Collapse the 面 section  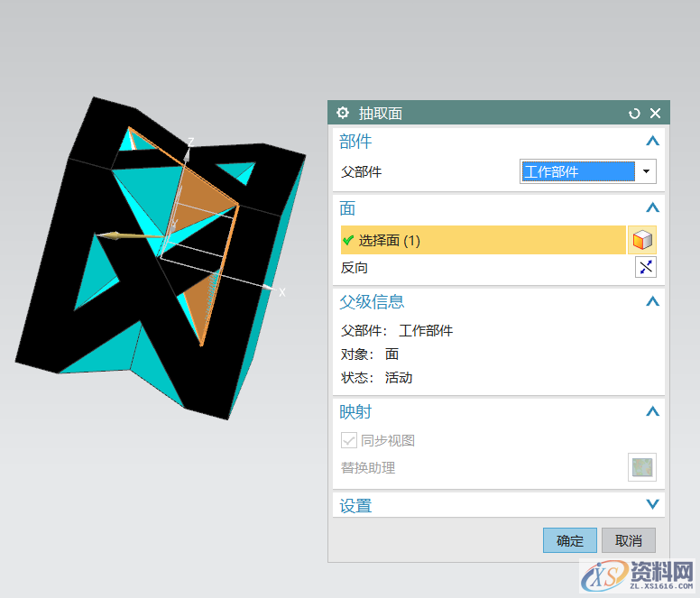(653, 207)
